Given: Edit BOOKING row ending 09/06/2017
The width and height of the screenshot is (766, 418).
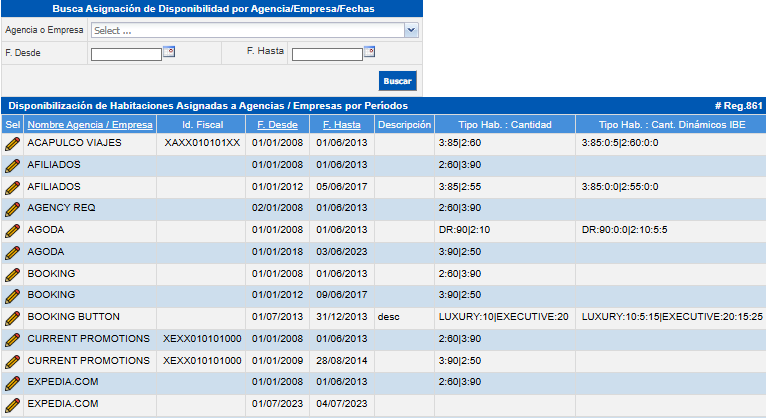Looking at the screenshot, I should coord(12,295).
